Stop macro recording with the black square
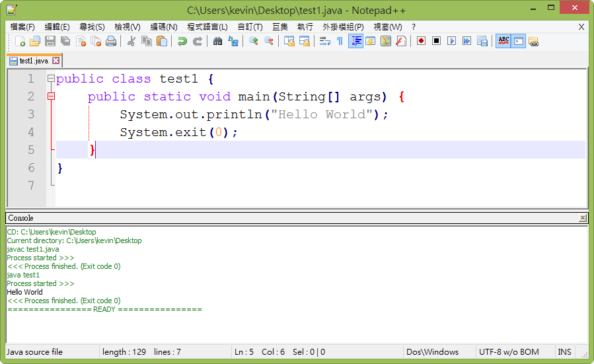The width and height of the screenshot is (594, 364). pyautogui.click(x=436, y=41)
